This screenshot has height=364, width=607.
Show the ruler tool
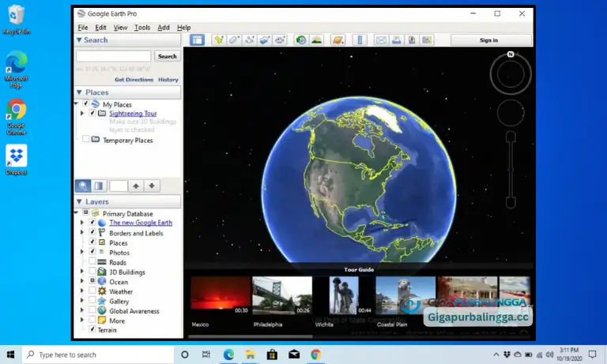[360, 39]
